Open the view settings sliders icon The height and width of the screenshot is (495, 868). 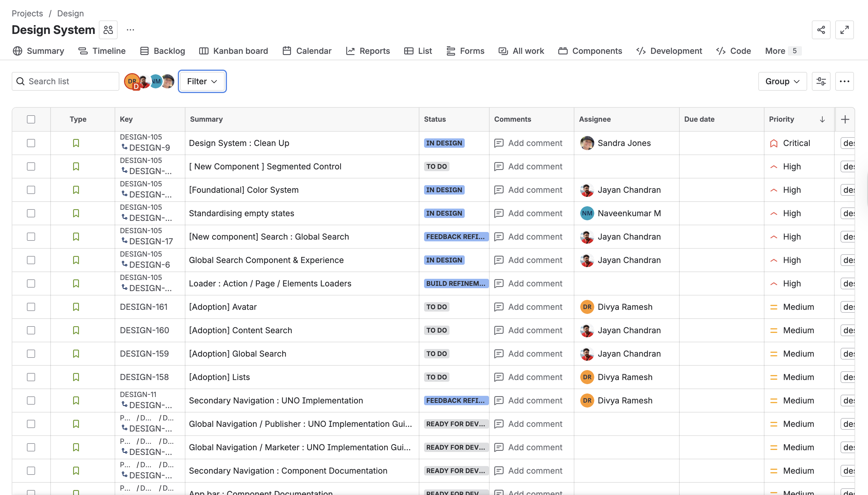821,81
